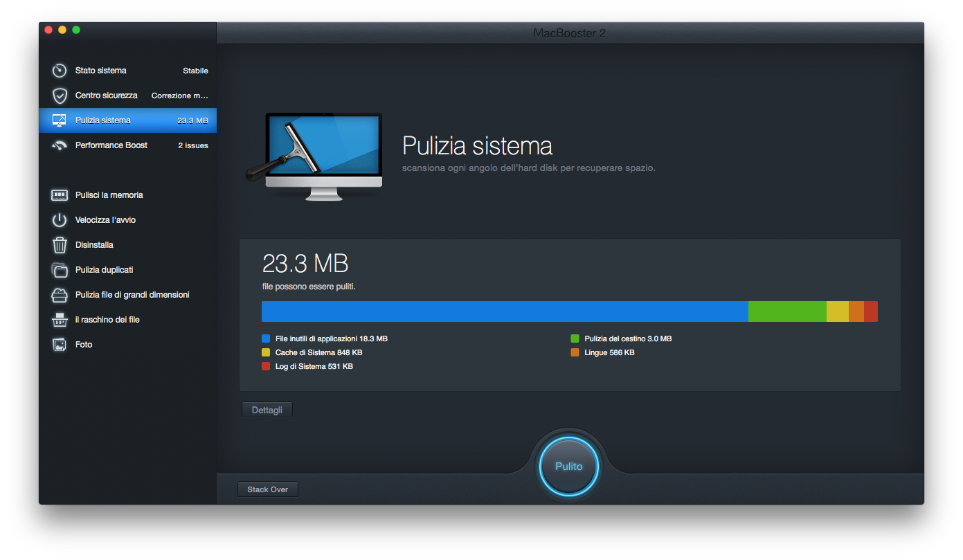Choose Pulizia duplicati
963x560 pixels.
127,270
